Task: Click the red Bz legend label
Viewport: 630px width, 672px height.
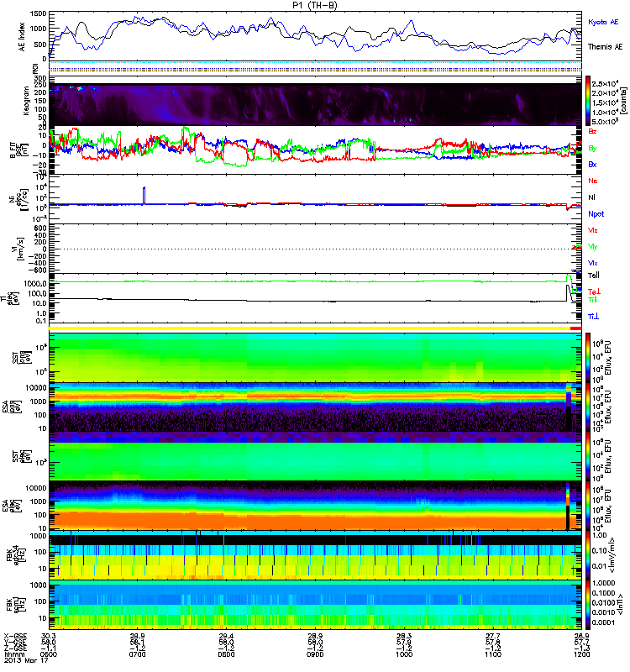Action: (x=592, y=131)
